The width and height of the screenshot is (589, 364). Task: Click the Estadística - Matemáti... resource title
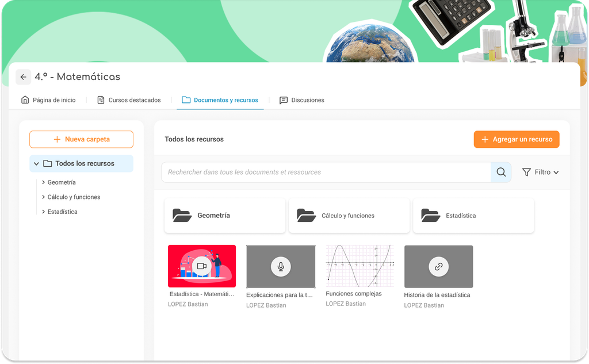click(202, 294)
